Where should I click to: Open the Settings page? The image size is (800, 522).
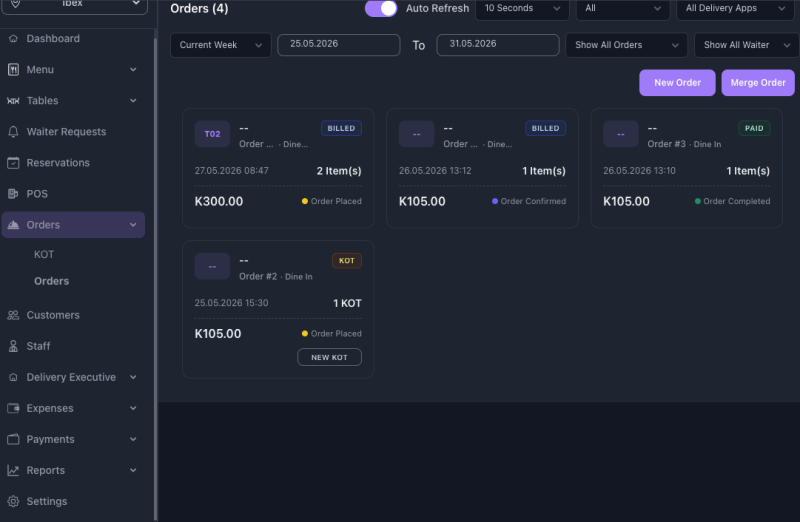tap(46, 502)
